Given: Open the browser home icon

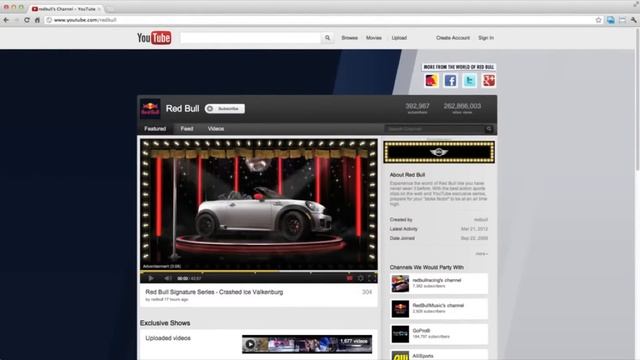Looking at the screenshot, I should point(37,20).
